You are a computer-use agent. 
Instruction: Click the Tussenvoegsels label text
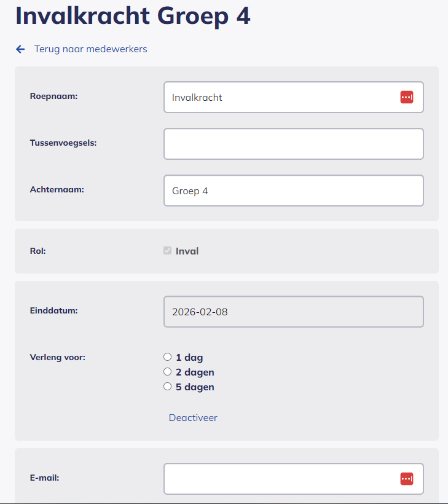click(x=63, y=143)
